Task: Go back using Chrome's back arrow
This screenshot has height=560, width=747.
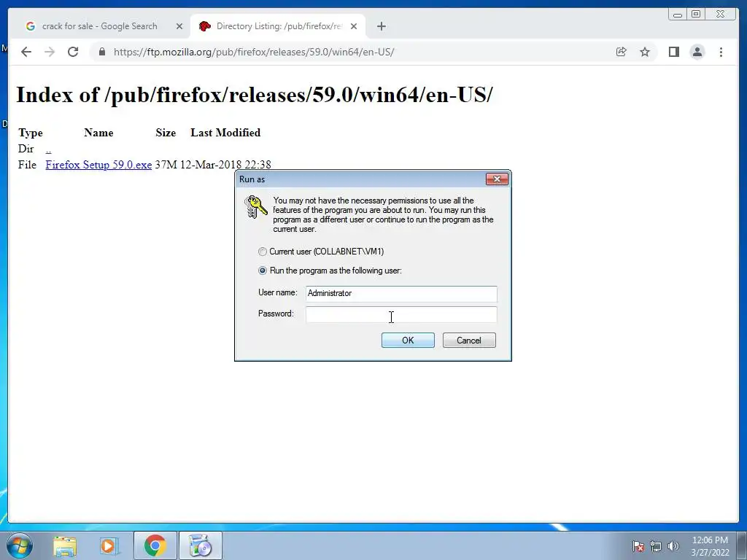Action: point(26,52)
